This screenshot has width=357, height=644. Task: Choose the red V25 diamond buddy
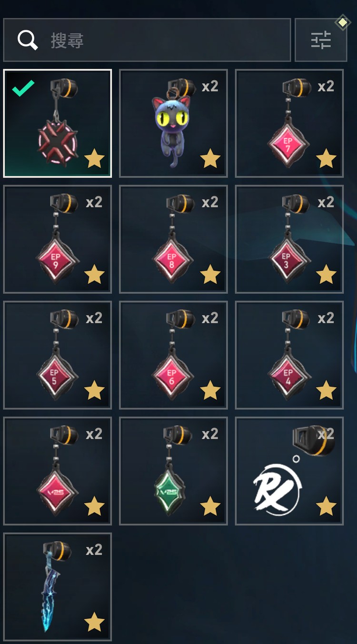pos(58,471)
